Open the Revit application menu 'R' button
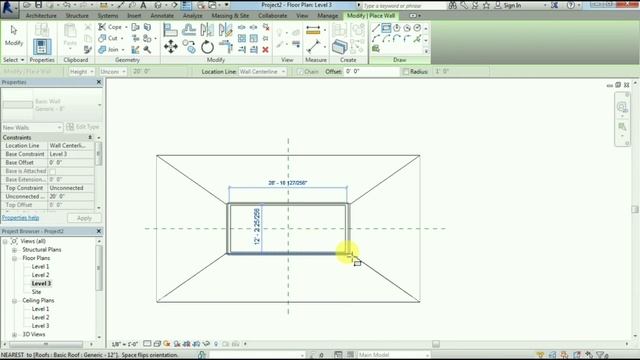 click(x=9, y=8)
